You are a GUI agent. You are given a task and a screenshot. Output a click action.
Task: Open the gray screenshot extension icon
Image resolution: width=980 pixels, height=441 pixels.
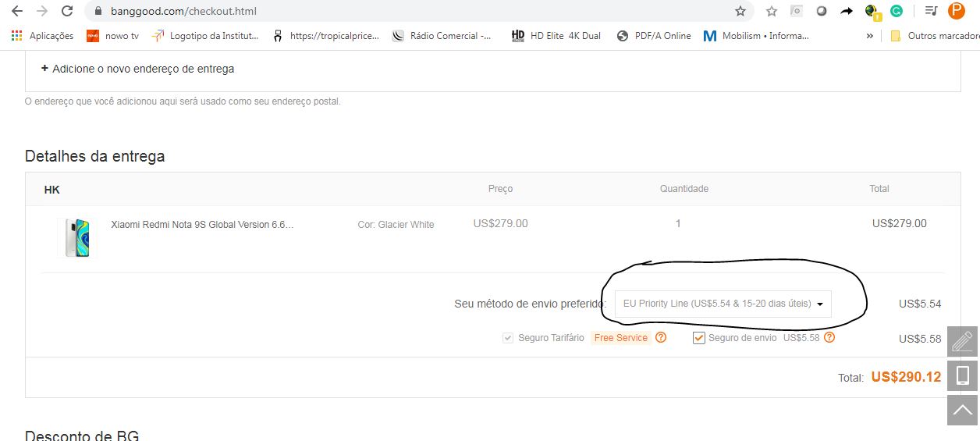pyautogui.click(x=796, y=11)
